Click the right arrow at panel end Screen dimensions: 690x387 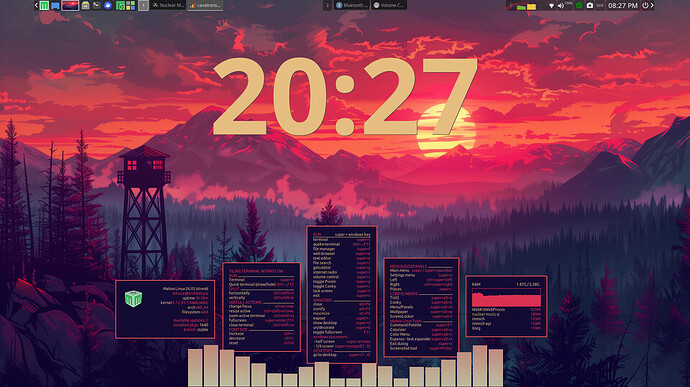[x=652, y=5]
